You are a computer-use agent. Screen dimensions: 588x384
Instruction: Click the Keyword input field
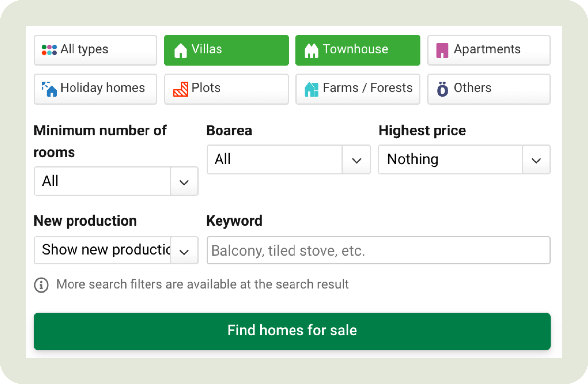pos(378,250)
